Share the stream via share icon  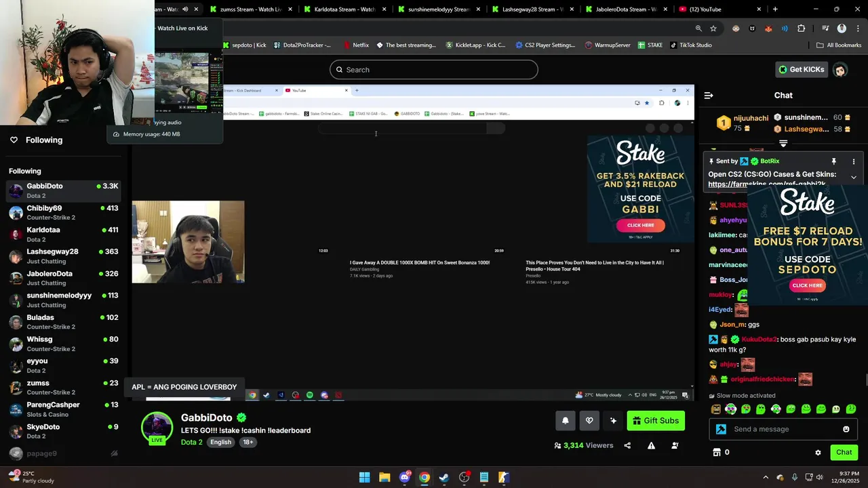[x=627, y=445]
